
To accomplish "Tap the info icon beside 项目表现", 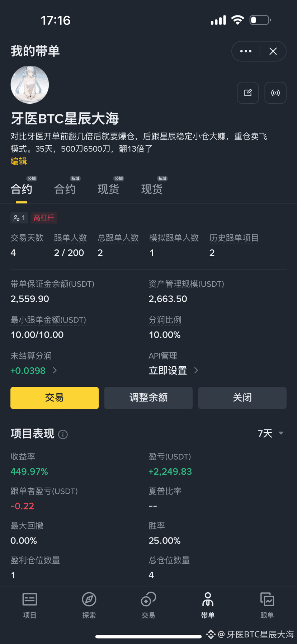I will [x=63, y=434].
